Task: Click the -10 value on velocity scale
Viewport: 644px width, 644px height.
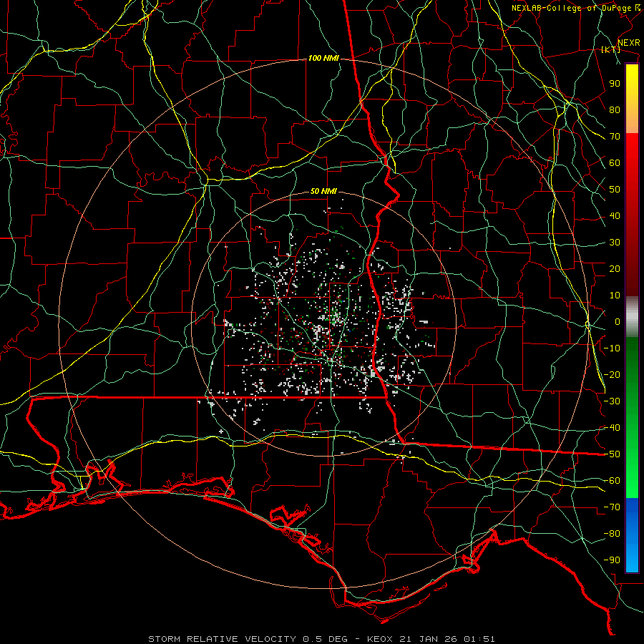Action: tap(612, 348)
